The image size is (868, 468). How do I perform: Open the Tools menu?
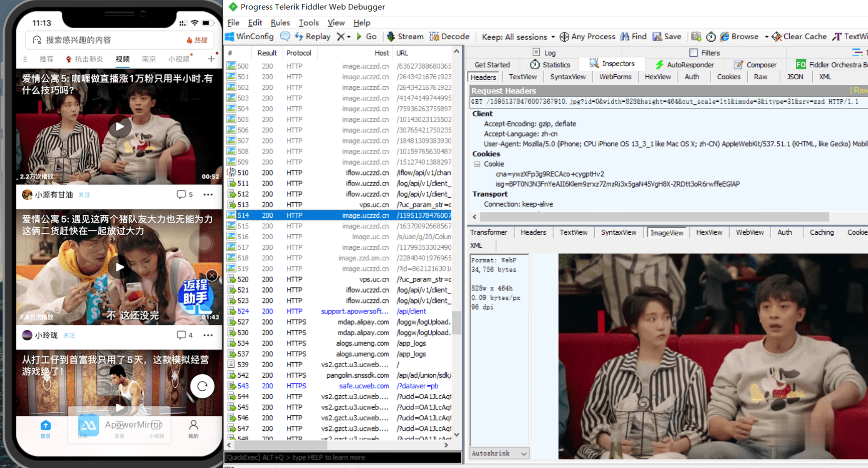pos(309,23)
